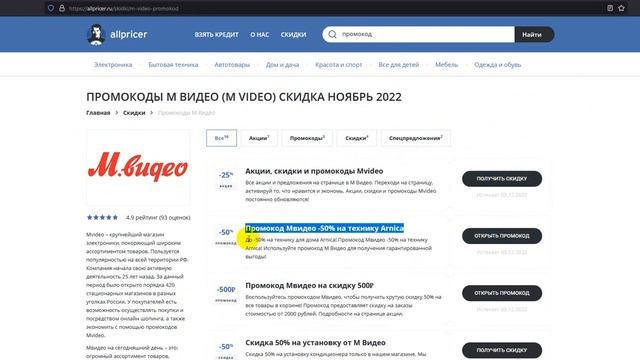This screenshot has height=360, width=640.
Task: Click the five-star rating icons
Action: (x=102, y=217)
